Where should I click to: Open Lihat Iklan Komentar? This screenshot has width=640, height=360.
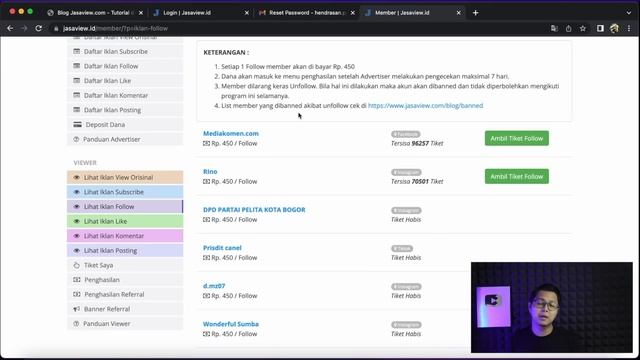point(125,236)
